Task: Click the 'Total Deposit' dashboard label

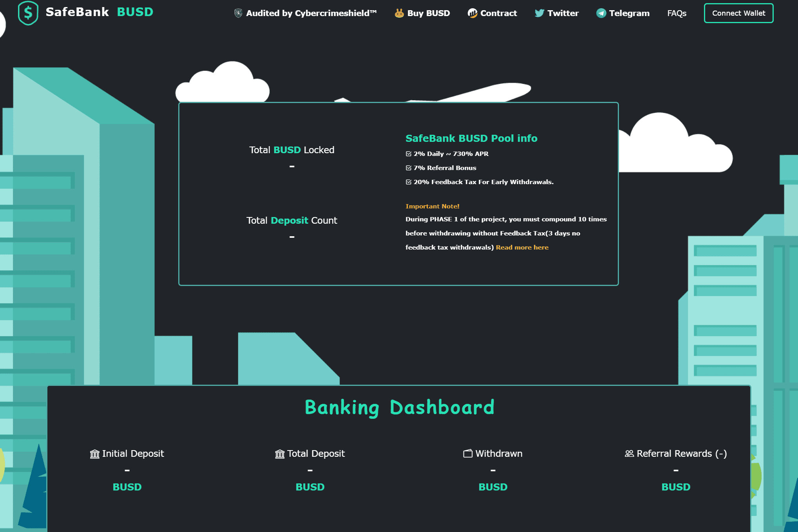Action: tap(316, 454)
